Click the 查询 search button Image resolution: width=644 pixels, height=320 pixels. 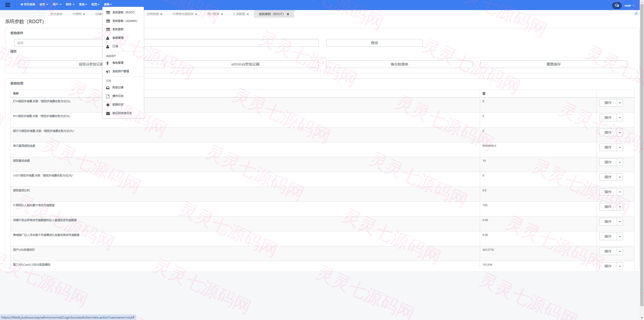374,43
